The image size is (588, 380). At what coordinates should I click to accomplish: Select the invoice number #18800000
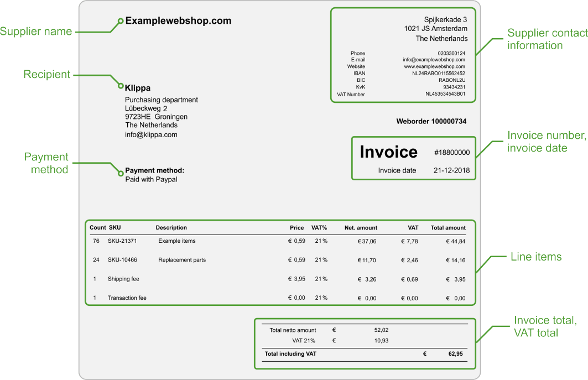[x=452, y=153]
